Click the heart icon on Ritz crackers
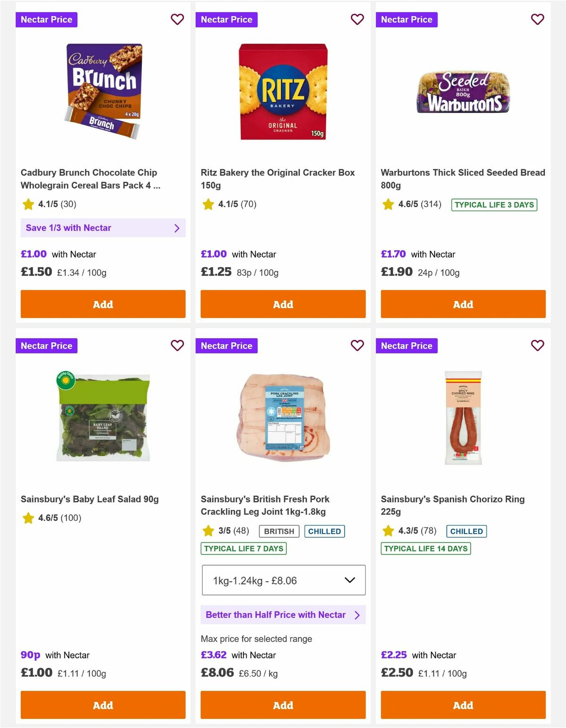Screen dimensions: 566x728 point(357,19)
